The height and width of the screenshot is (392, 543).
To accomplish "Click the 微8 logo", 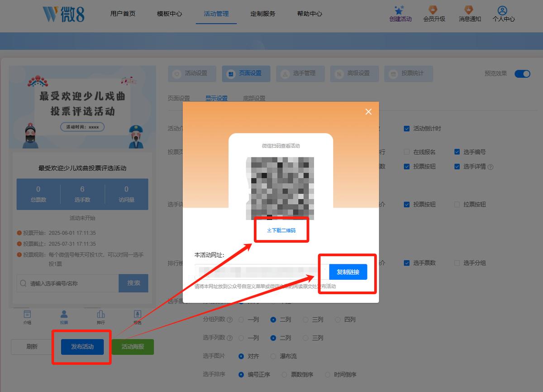I will click(63, 14).
